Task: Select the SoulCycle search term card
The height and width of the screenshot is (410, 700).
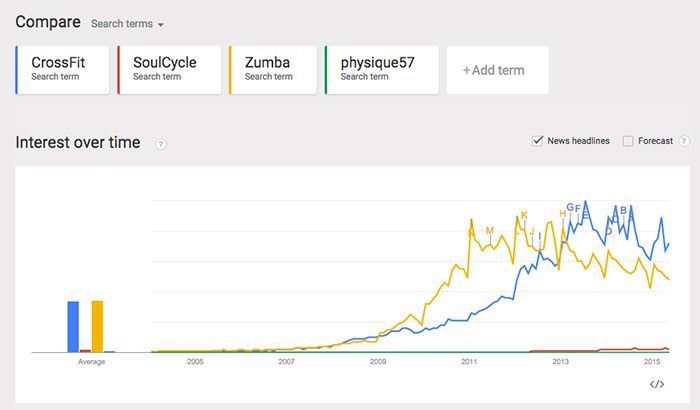Action: click(165, 69)
